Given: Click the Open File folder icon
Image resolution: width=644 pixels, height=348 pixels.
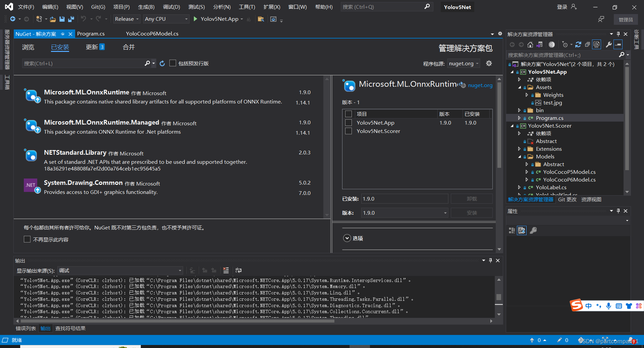Looking at the screenshot, I should tap(53, 19).
